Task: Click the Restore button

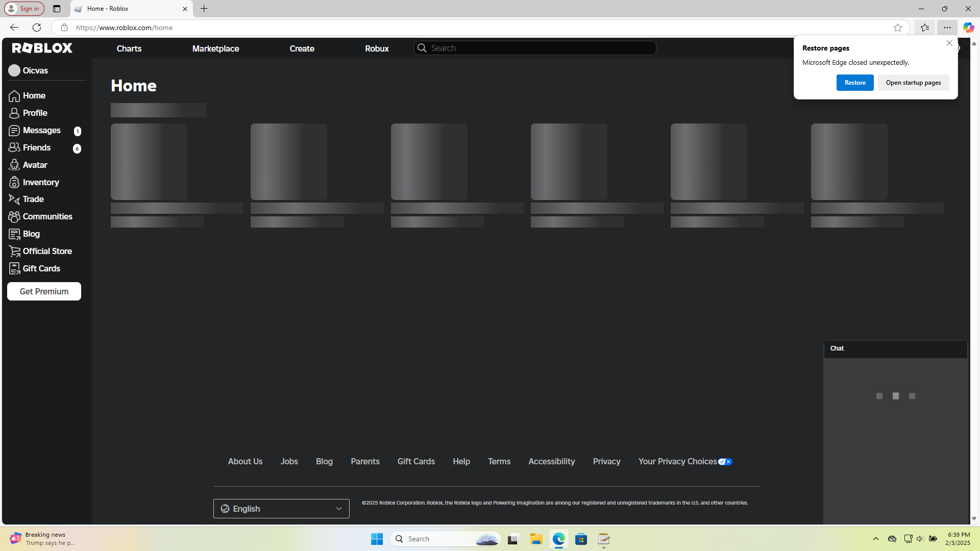Action: click(855, 83)
